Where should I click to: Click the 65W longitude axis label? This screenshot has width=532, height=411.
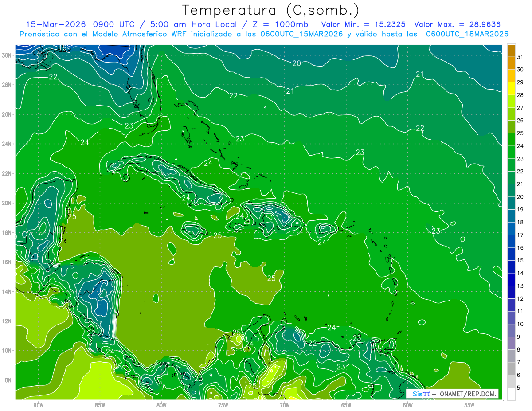tap(346, 405)
